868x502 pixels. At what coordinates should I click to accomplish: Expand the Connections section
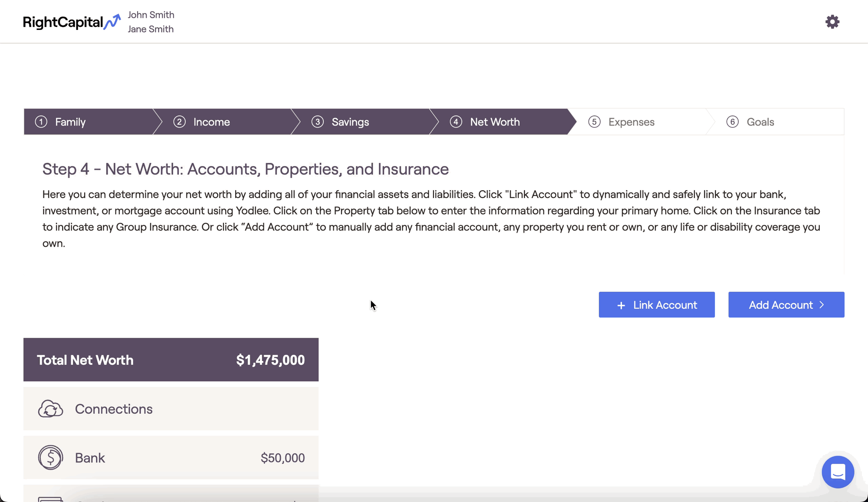pos(171,409)
